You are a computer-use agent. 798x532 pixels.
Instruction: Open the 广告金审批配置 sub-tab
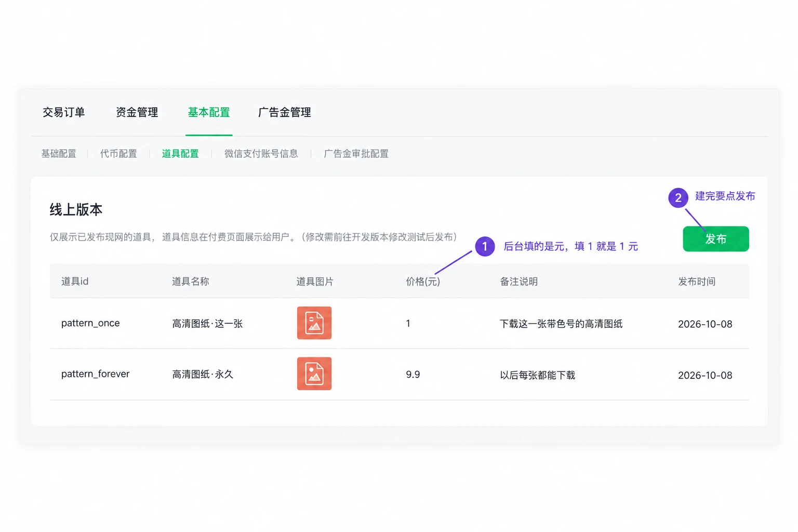tap(356, 154)
